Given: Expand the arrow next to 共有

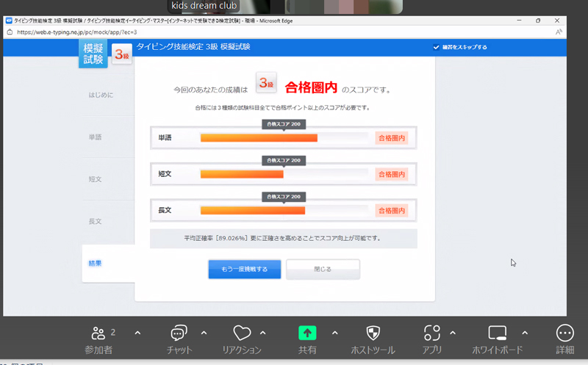Looking at the screenshot, I should tap(335, 333).
